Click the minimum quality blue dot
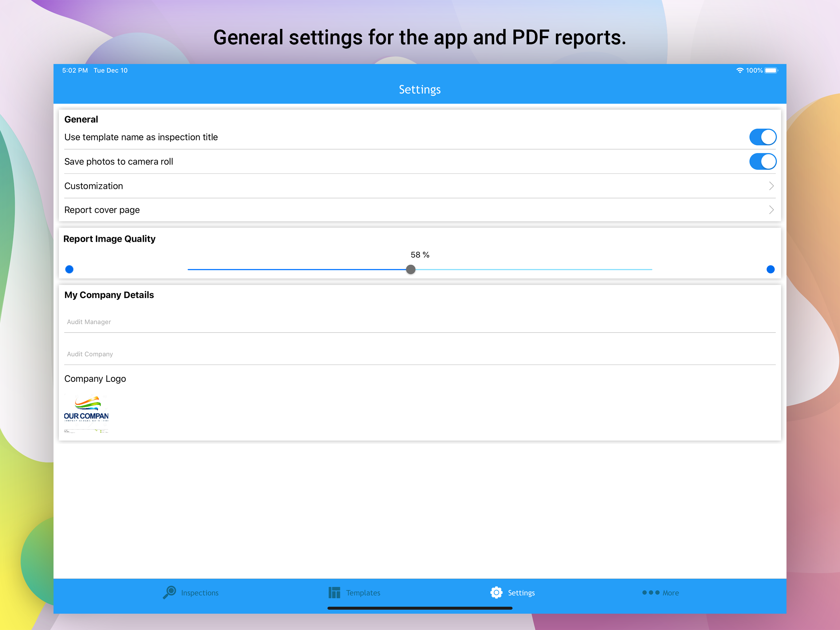840x630 pixels. (x=69, y=269)
